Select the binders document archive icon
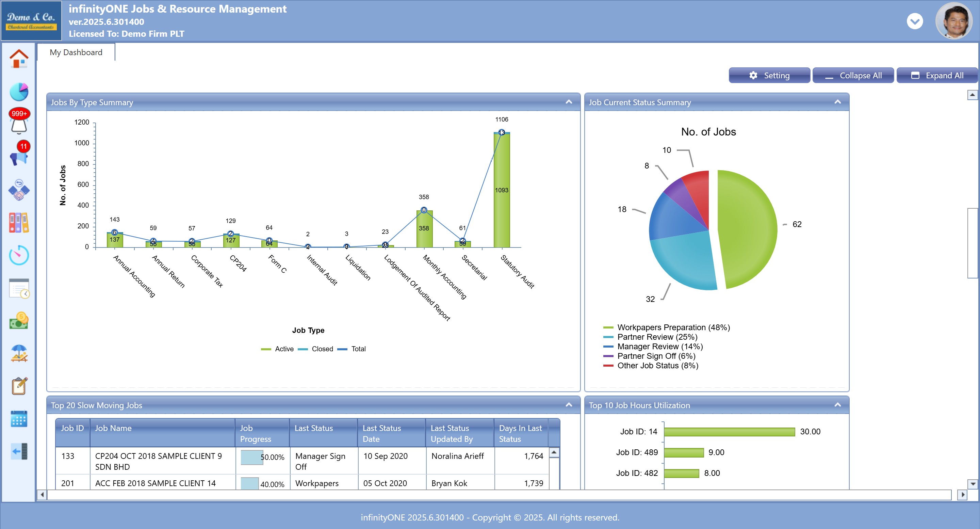Image resolution: width=980 pixels, height=529 pixels. coord(19,223)
